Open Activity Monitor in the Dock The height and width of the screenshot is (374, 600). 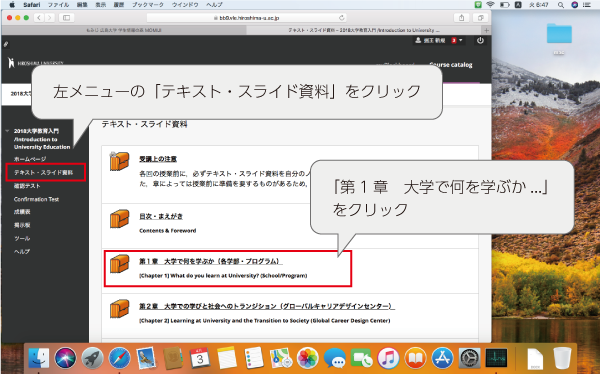496,358
